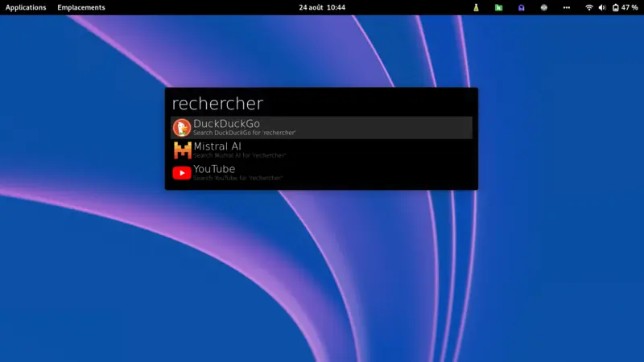
Task: Click the grey round tray icon
Action: point(543,7)
